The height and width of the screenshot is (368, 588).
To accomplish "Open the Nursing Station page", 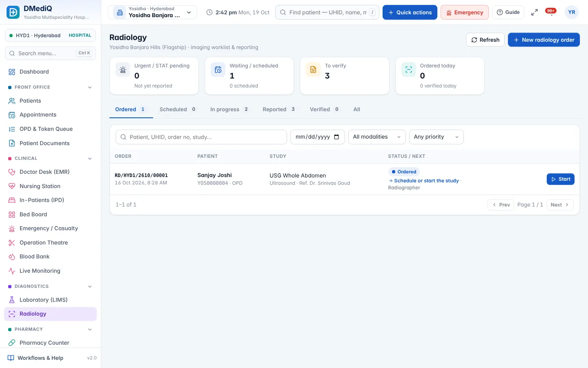I will (50, 186).
